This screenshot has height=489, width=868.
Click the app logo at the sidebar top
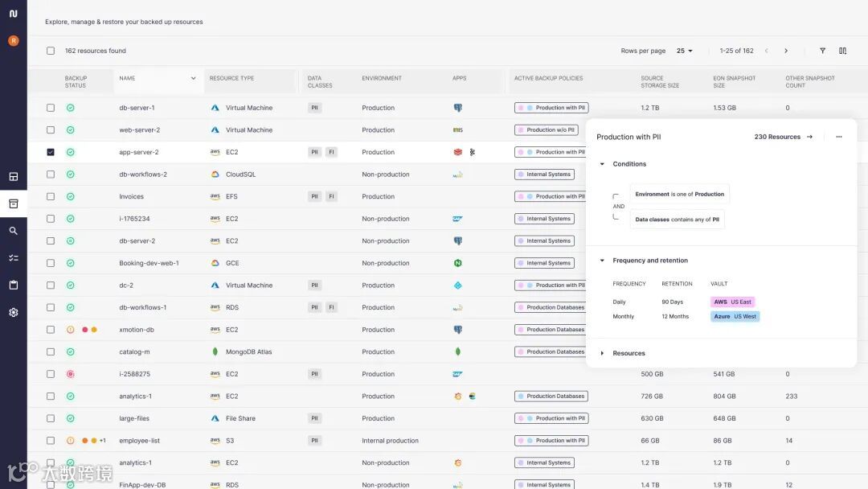coord(14,14)
